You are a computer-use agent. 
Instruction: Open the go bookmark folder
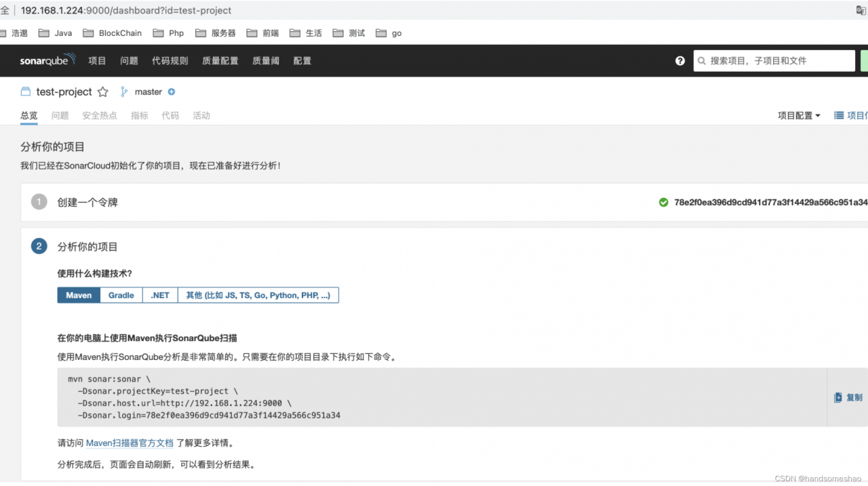[x=389, y=33]
